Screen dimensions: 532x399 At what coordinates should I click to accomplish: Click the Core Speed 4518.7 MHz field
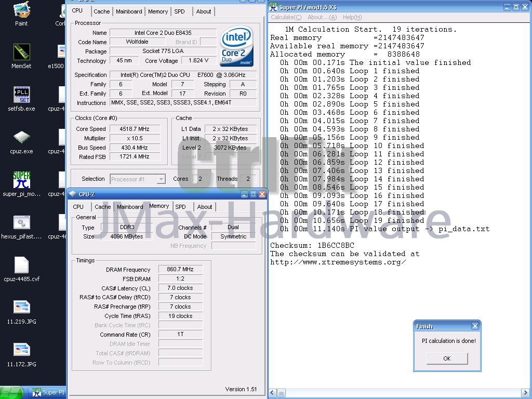tap(135, 129)
